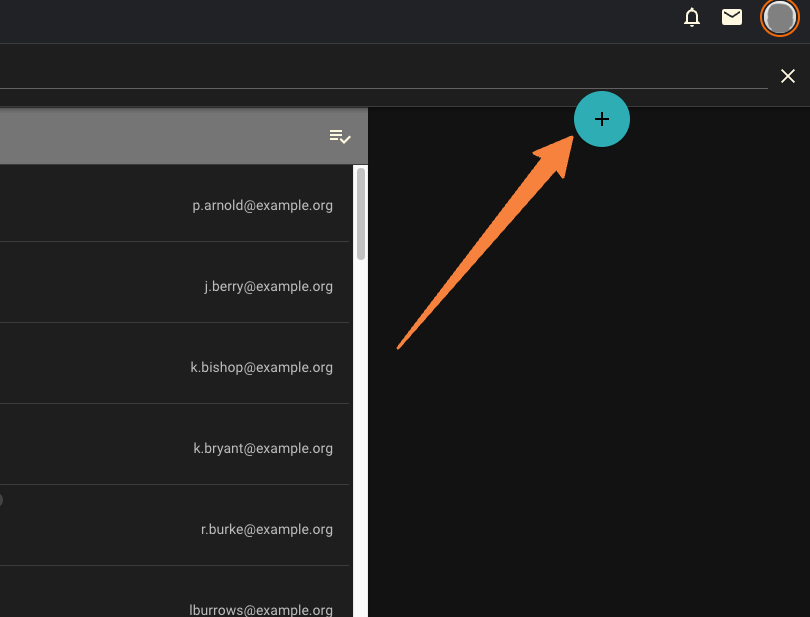Close the search bar with the X
Screen dimensions: 810x617
(787, 76)
